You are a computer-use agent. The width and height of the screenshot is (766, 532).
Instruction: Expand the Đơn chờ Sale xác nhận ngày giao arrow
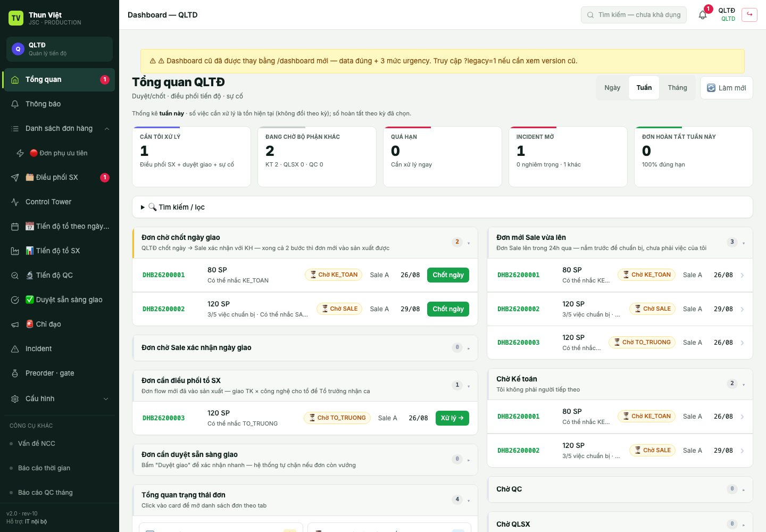(x=469, y=348)
